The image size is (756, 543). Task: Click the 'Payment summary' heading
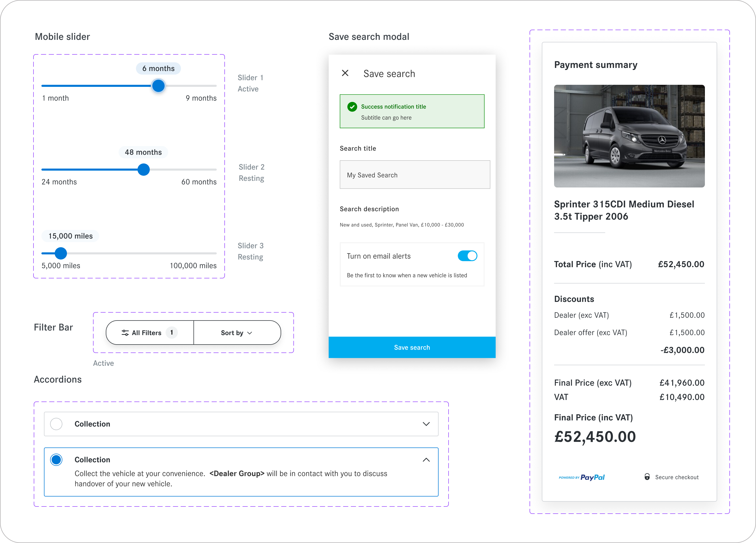click(x=596, y=65)
